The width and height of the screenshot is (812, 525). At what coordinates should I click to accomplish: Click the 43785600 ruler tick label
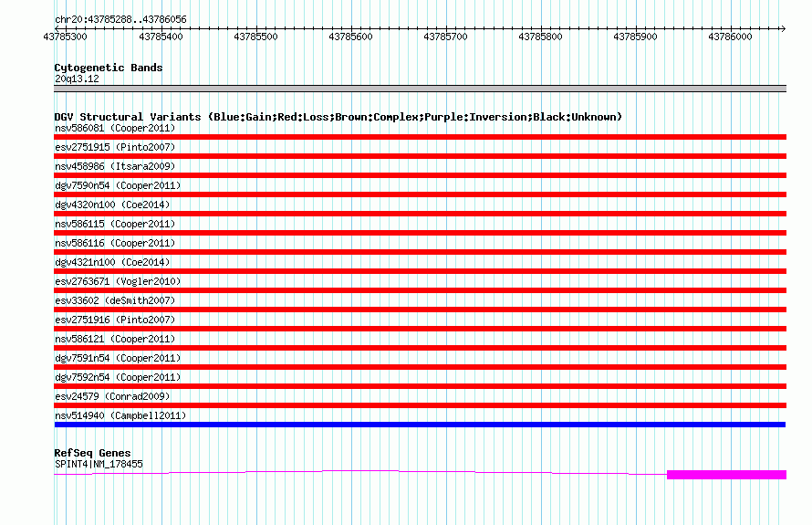[350, 37]
